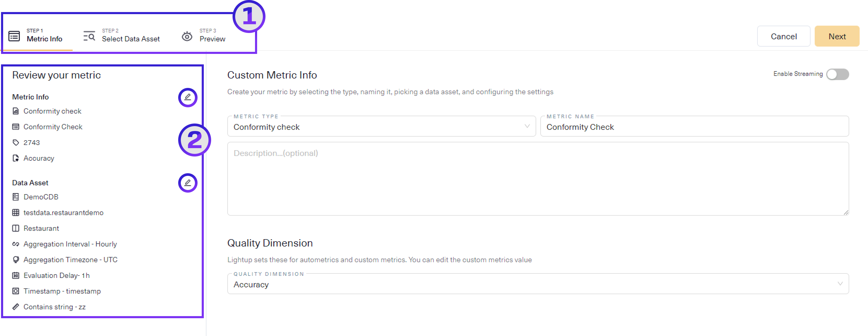The width and height of the screenshot is (868, 336).
Task: Click the Aggregation Timezone globe icon
Action: (x=15, y=259)
